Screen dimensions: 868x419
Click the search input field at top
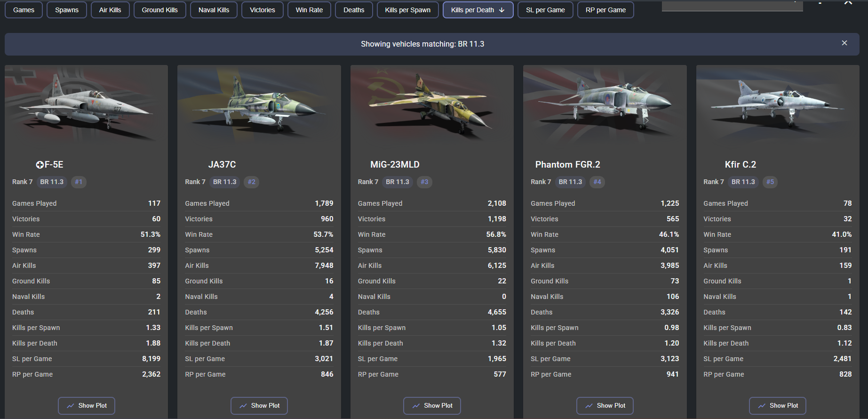click(732, 6)
